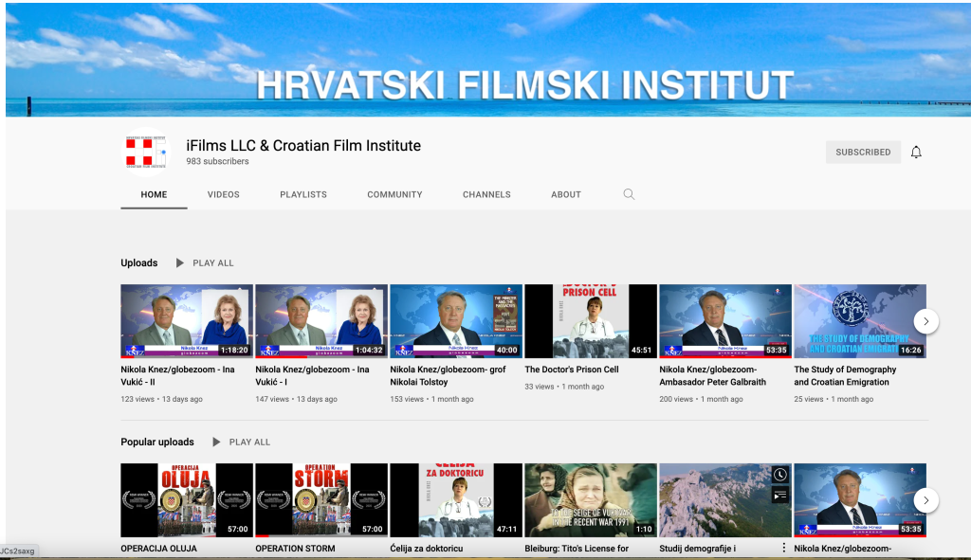Open "The Doctor's Prison Cell" title link
971x560 pixels.
[572, 370]
